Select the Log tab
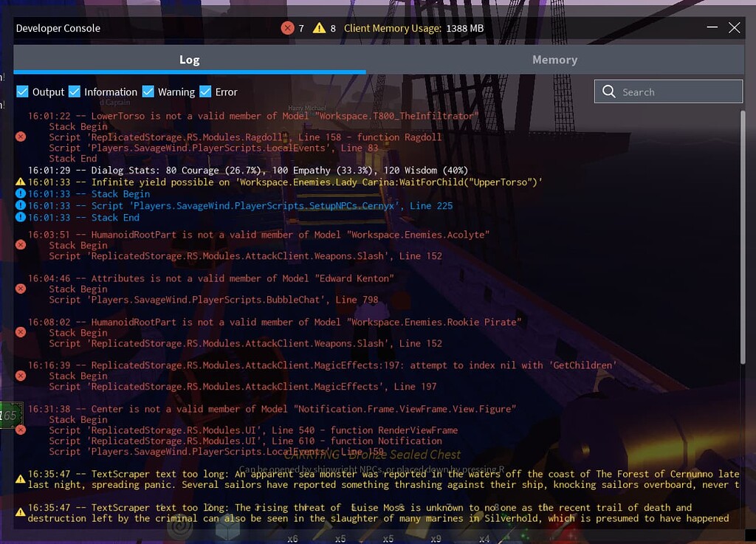Screen dimensions: 756x544 [x=189, y=60]
